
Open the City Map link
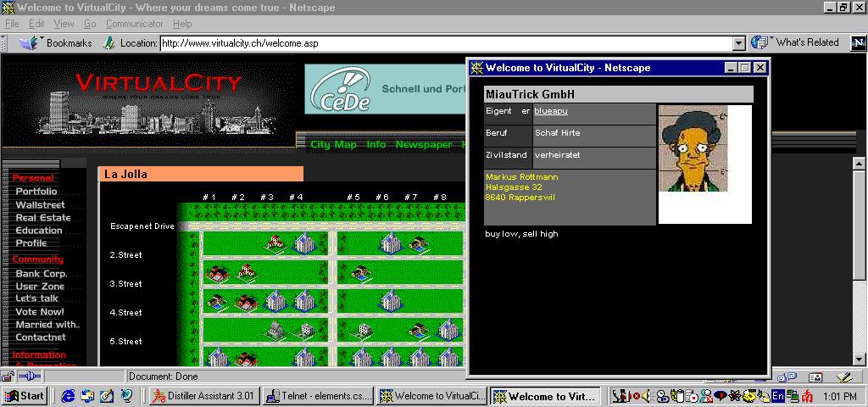[333, 144]
